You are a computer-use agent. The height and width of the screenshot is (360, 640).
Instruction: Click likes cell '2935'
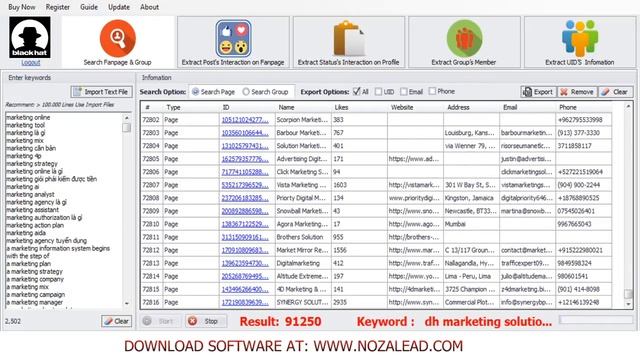(x=359, y=302)
